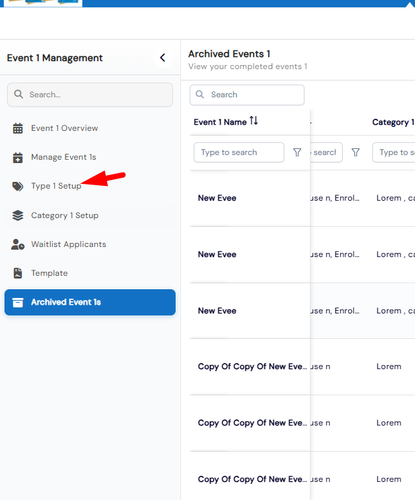Click the Type 1 Setup tags icon
Viewport: 415px width, 500px height.
(x=18, y=186)
